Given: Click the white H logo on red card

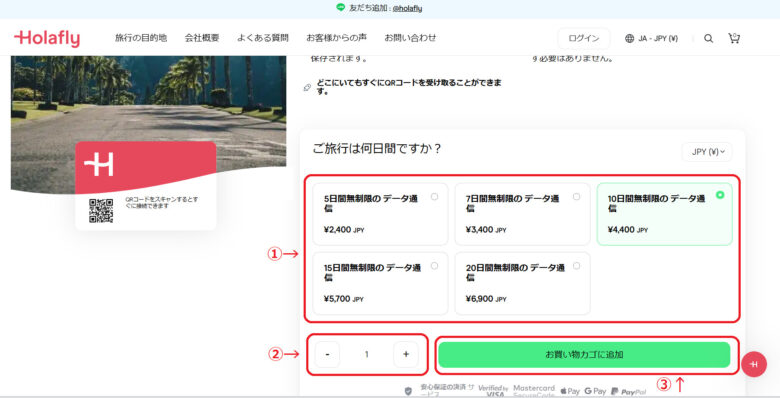Looking at the screenshot, I should point(99,165).
